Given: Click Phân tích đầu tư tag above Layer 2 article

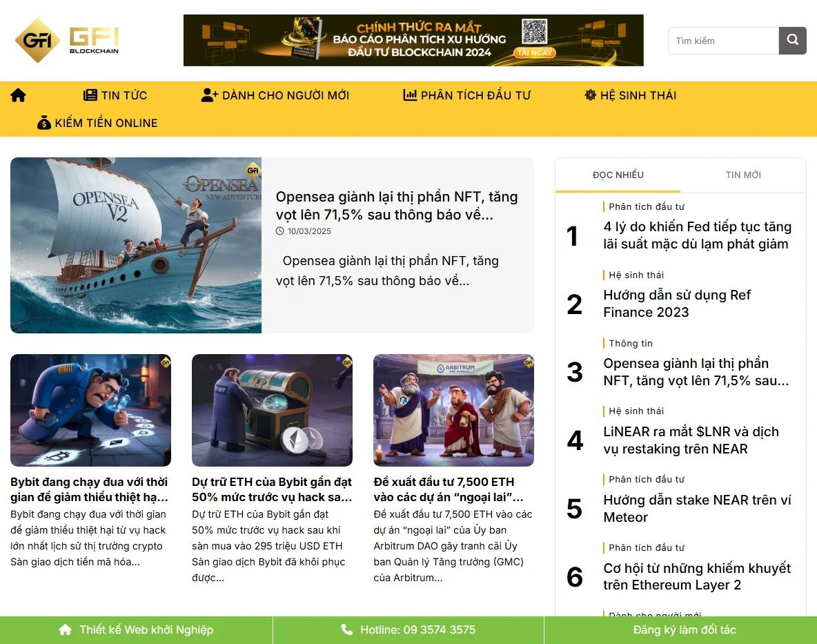Looking at the screenshot, I should click(647, 547).
